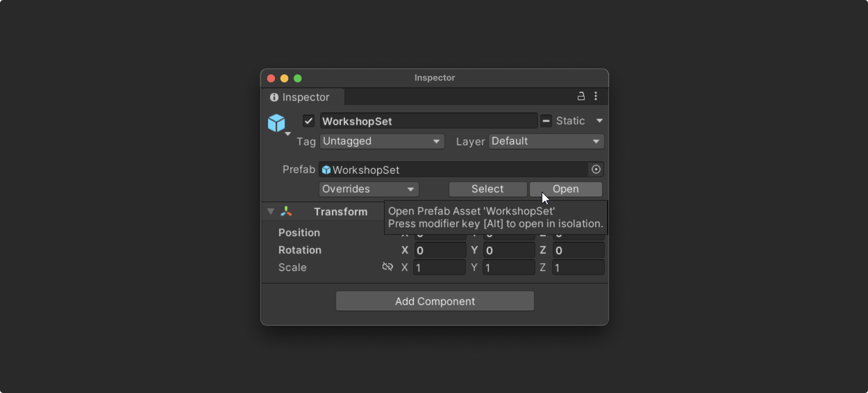
Task: Click the Add Component button
Action: (x=434, y=301)
